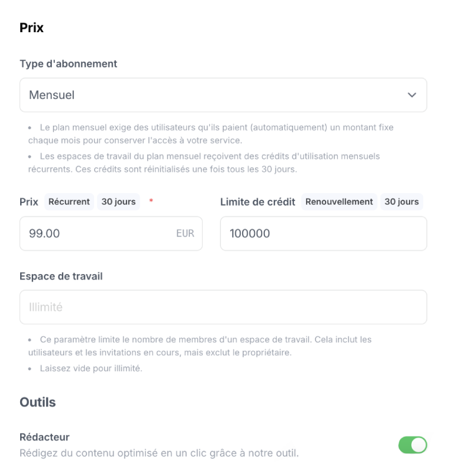
Task: Click the 30 jours badge beside Récurrent
Action: tap(118, 202)
